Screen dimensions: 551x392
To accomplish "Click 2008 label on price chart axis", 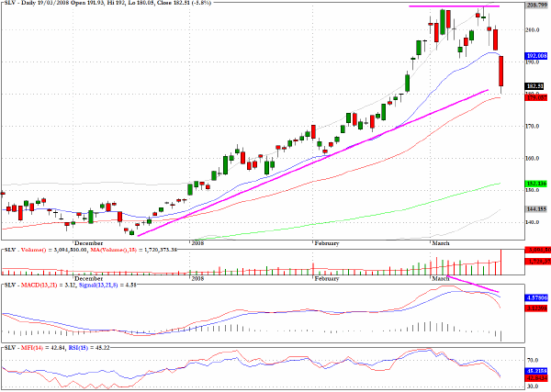I will [197, 243].
